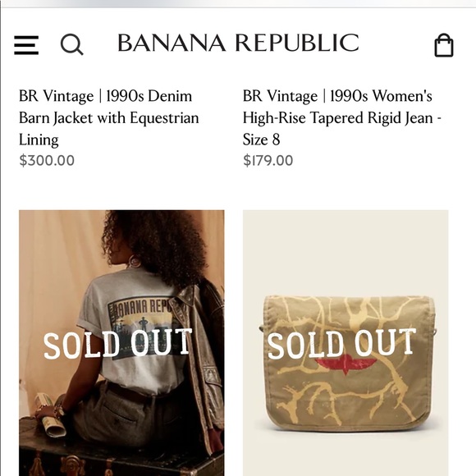
Task: Open the 1990s Denim Barn Jacket listing
Action: pos(109,117)
